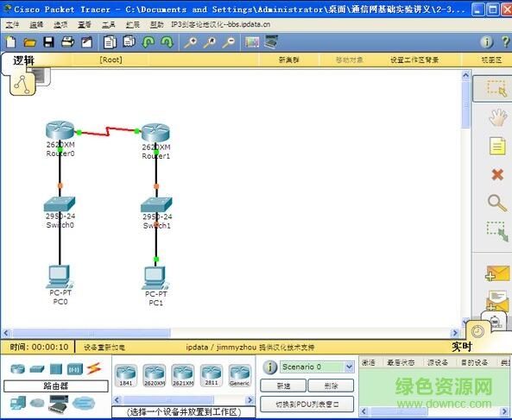Open a file with the folder icon
This screenshot has height=420, width=512.
(x=29, y=42)
